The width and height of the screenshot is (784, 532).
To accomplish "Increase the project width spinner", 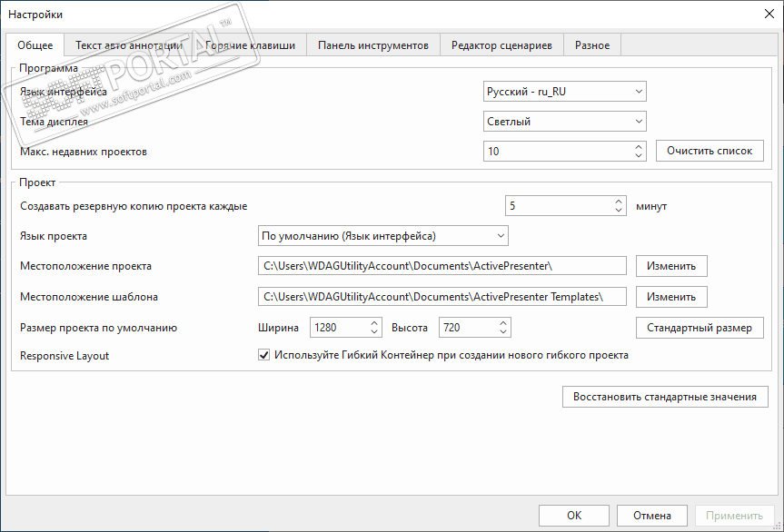I will 374,322.
